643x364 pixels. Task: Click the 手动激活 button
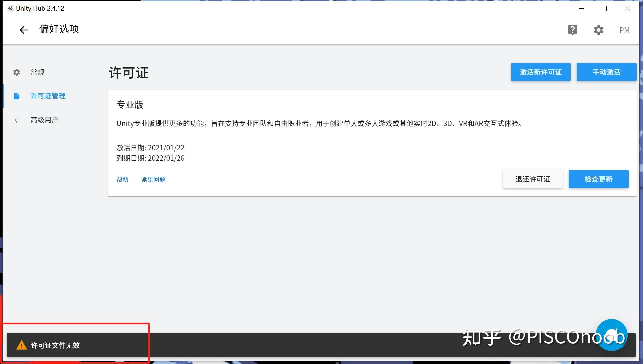point(606,72)
